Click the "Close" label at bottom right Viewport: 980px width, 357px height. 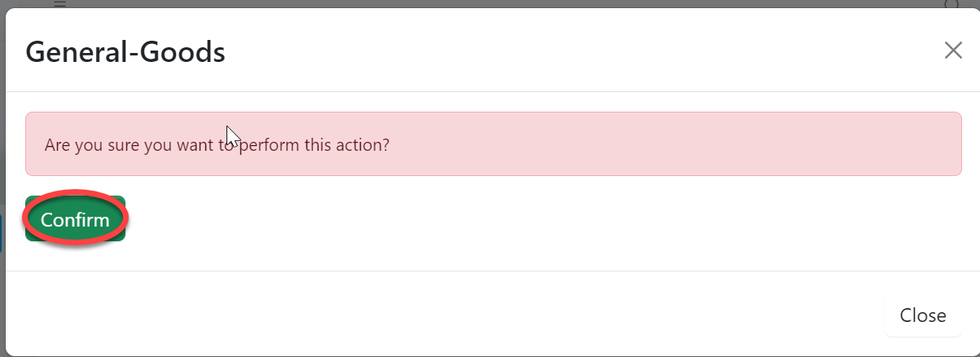[x=922, y=315]
